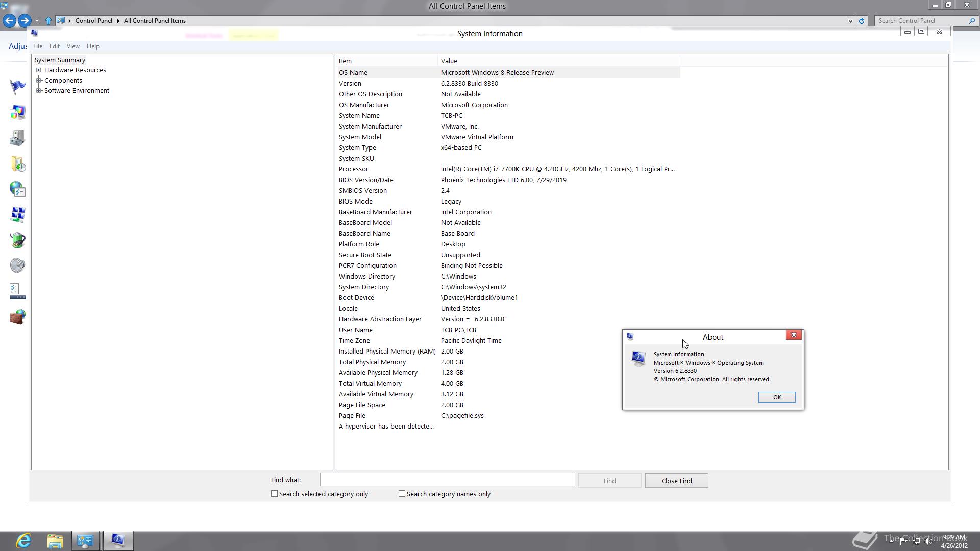Viewport: 980px width, 551px height.
Task: Click the System Information title bar icon
Action: (x=34, y=33)
